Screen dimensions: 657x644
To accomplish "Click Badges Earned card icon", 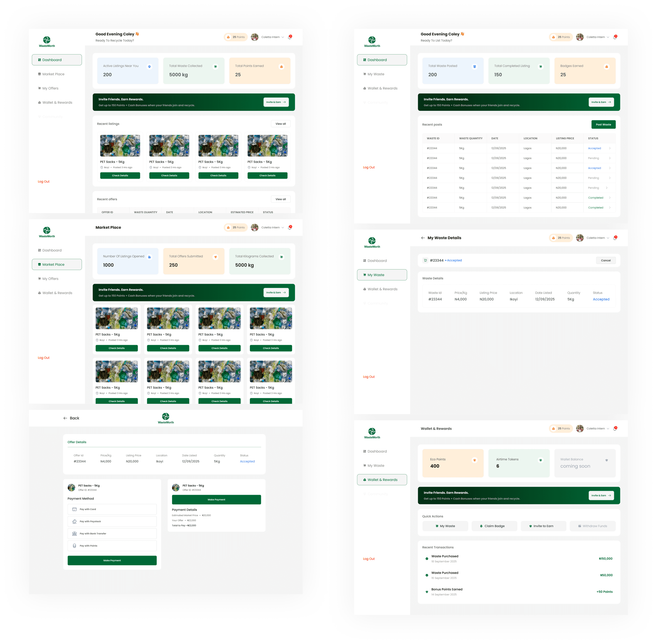I will click(607, 67).
